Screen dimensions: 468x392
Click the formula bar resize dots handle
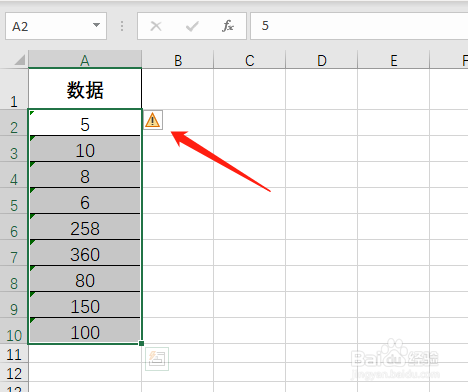[x=122, y=26]
